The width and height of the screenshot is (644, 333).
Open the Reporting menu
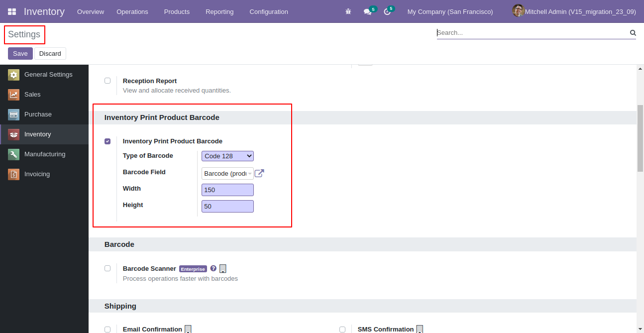click(219, 11)
